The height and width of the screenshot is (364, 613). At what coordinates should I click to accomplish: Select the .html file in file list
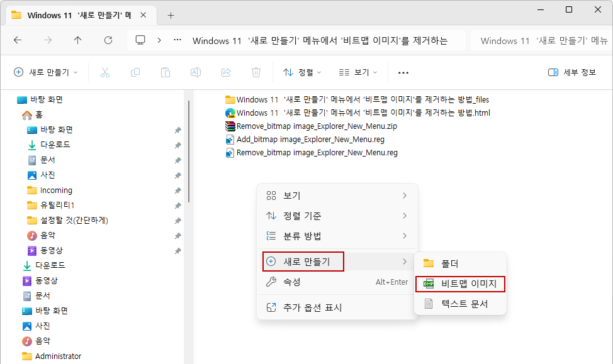click(357, 113)
